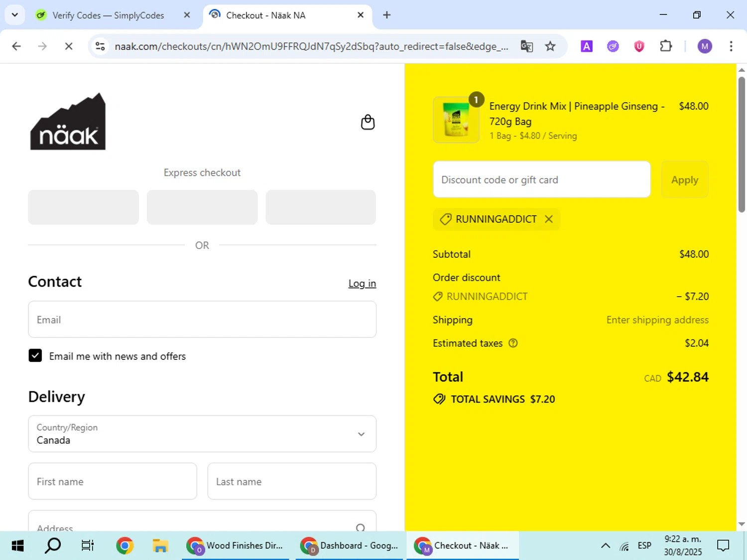This screenshot has height=560, width=747.
Task: Open the shopping bag cart icon
Action: pos(368,122)
